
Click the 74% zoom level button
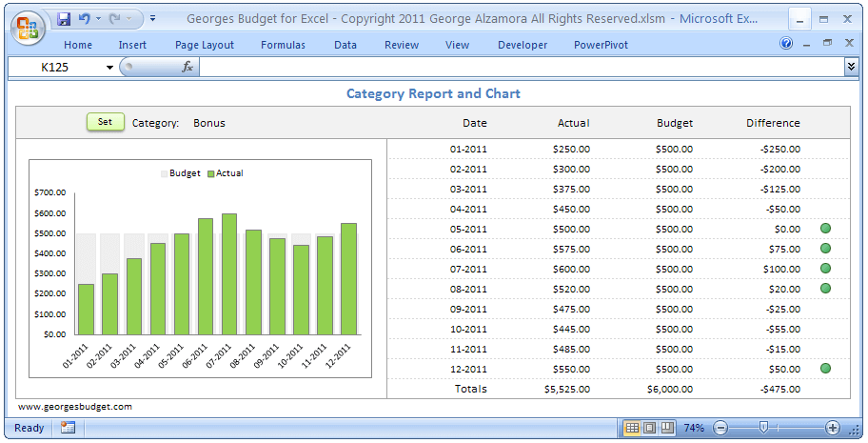click(x=694, y=428)
